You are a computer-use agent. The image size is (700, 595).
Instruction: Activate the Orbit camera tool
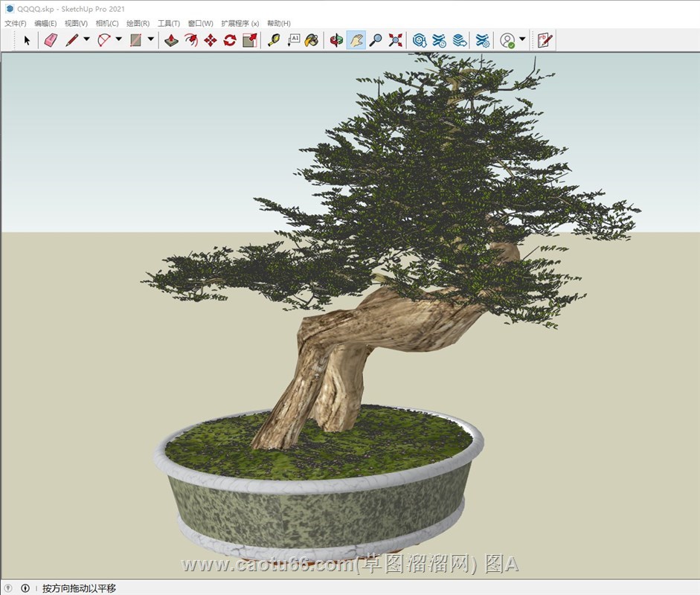336,40
